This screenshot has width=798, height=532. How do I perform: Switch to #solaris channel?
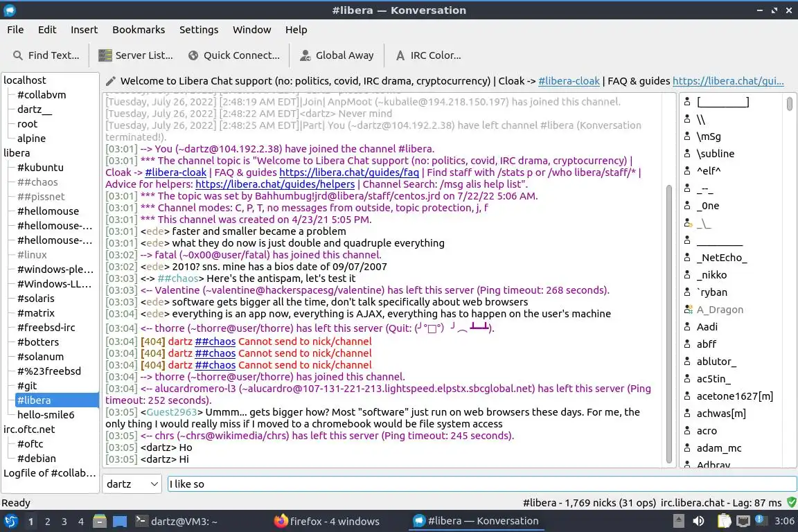point(35,299)
